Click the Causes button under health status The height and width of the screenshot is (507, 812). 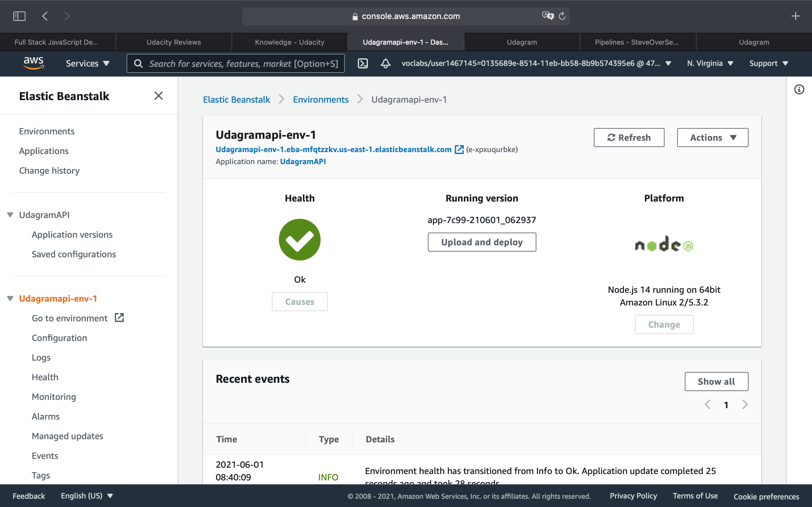click(x=299, y=302)
